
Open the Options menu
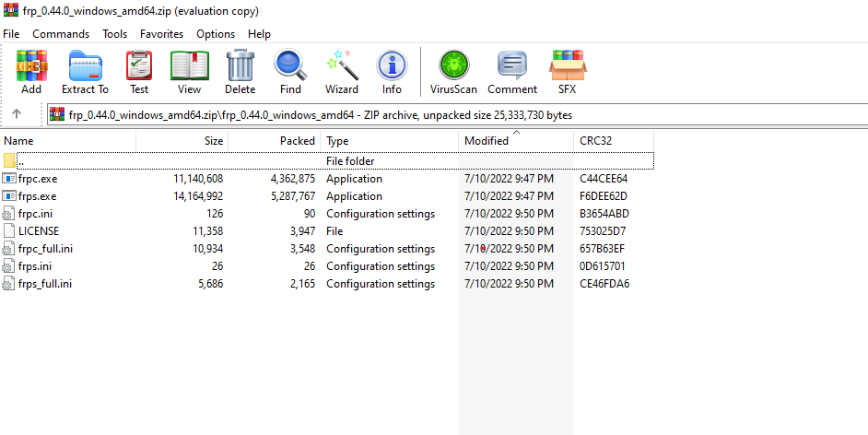click(216, 34)
